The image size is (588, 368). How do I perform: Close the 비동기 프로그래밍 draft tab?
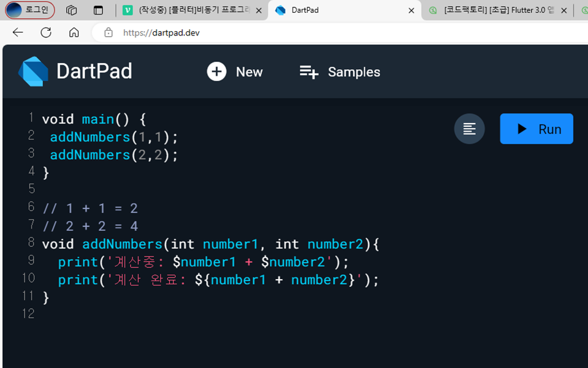pyautogui.click(x=259, y=10)
